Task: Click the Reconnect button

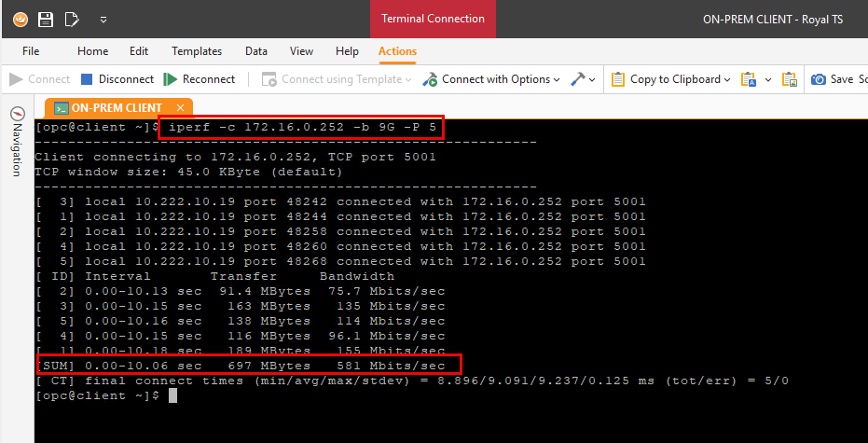Action: [x=200, y=79]
